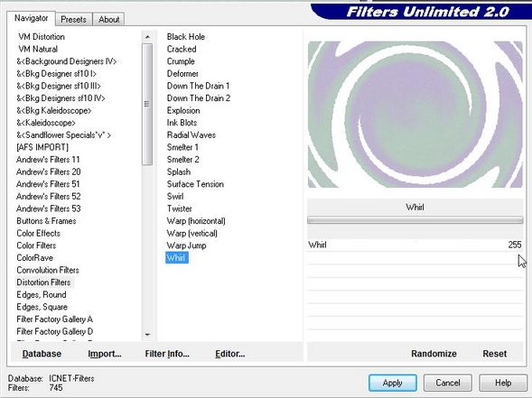The height and width of the screenshot is (398, 532).
Task: Reset the Whirl filter settings
Action: coord(494,354)
